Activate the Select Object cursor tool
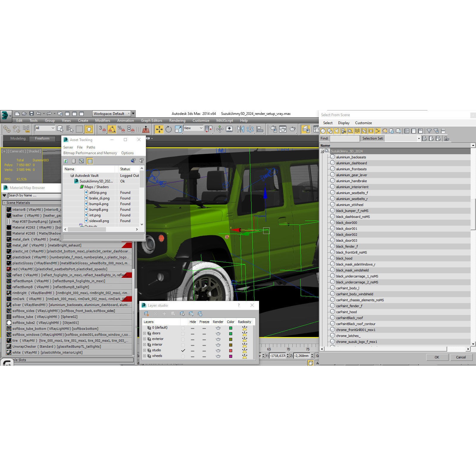 [60, 129]
